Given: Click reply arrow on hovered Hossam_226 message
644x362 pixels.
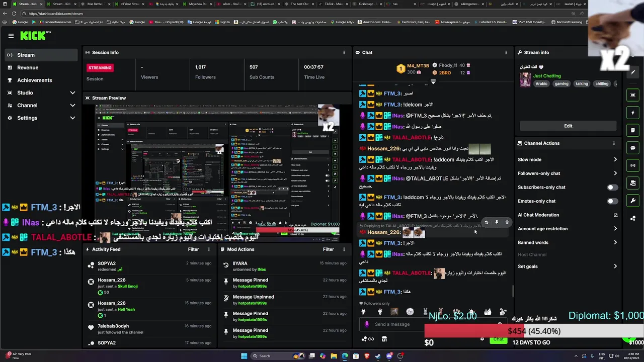Looking at the screenshot, I should 486,222.
